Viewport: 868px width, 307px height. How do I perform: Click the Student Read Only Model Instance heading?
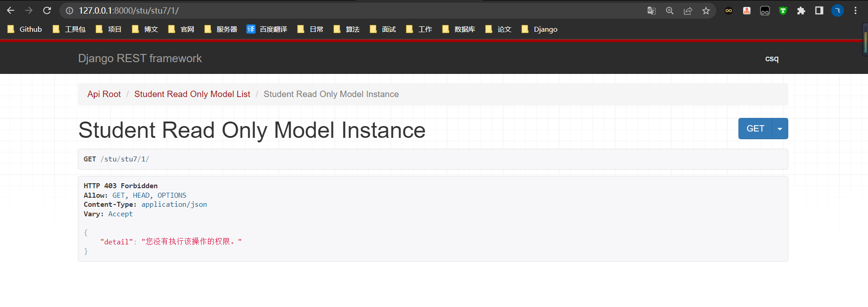tap(252, 130)
